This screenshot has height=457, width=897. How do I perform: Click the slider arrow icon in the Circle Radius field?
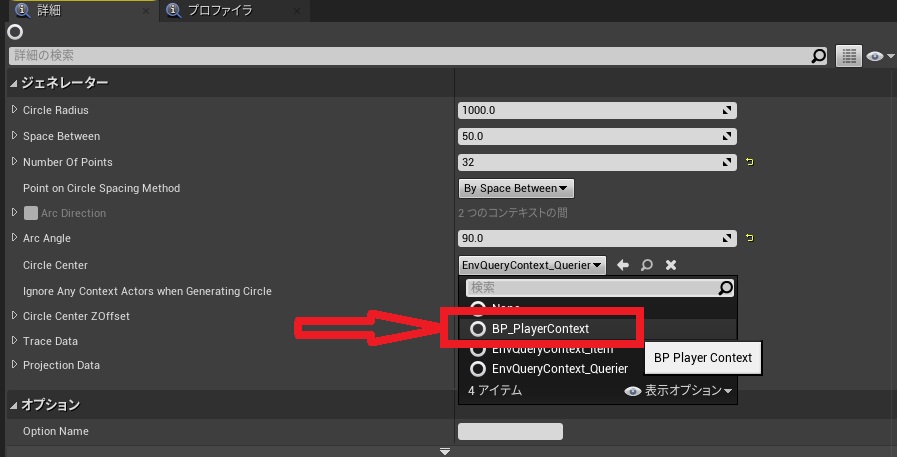727,110
